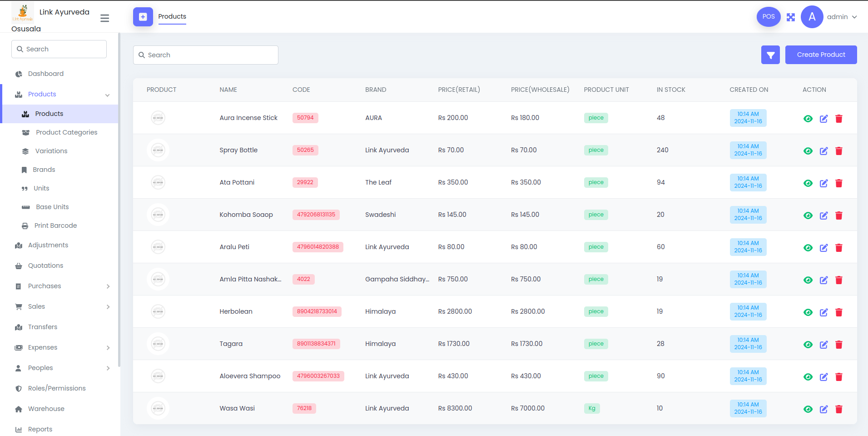
Task: Delete the Herbolean product
Action: coord(839,312)
